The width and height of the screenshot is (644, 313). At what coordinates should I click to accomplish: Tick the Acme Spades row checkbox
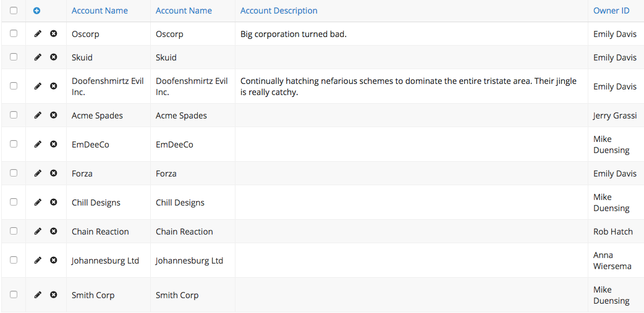14,115
